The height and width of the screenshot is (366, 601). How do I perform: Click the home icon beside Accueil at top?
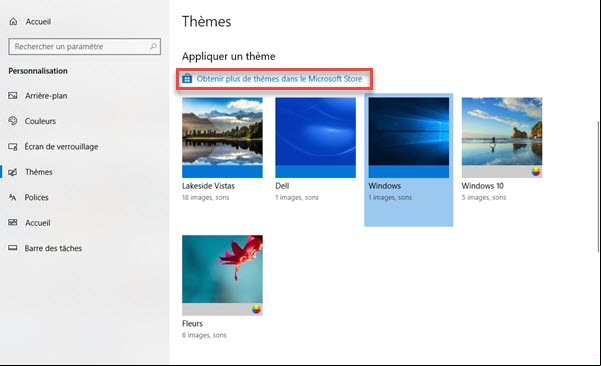(x=13, y=21)
